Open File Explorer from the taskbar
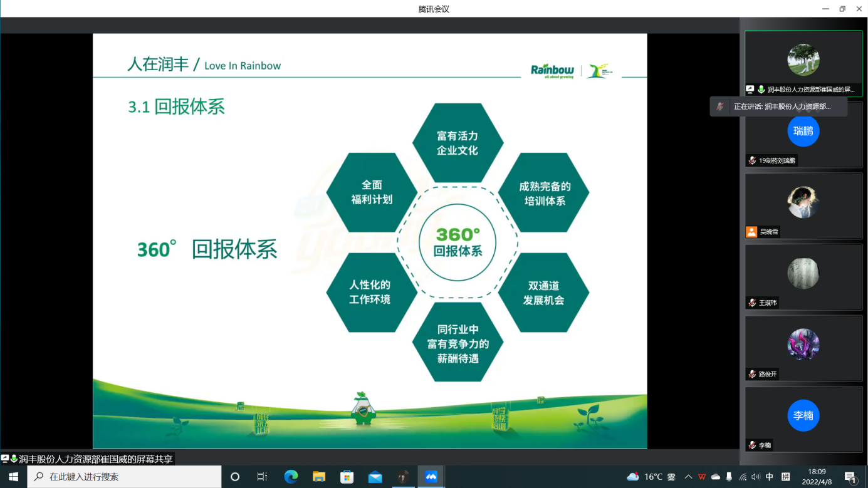Viewport: 868px width, 488px height. (319, 477)
